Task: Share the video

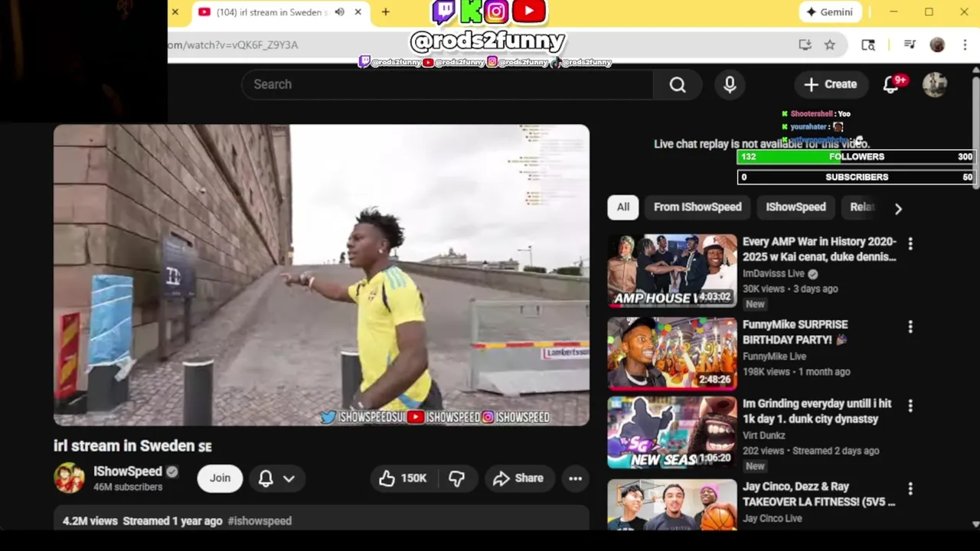Action: tap(518, 478)
